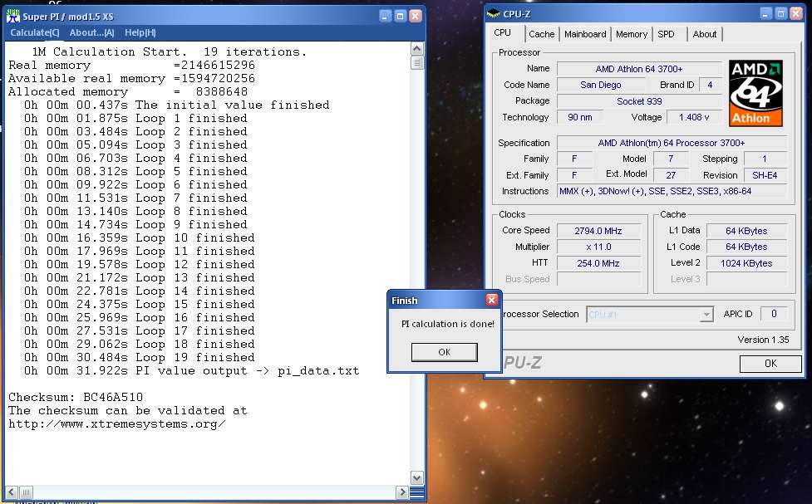Screen dimensions: 812x504
Task: Open the Processor Selection dropdown
Action: click(x=706, y=314)
